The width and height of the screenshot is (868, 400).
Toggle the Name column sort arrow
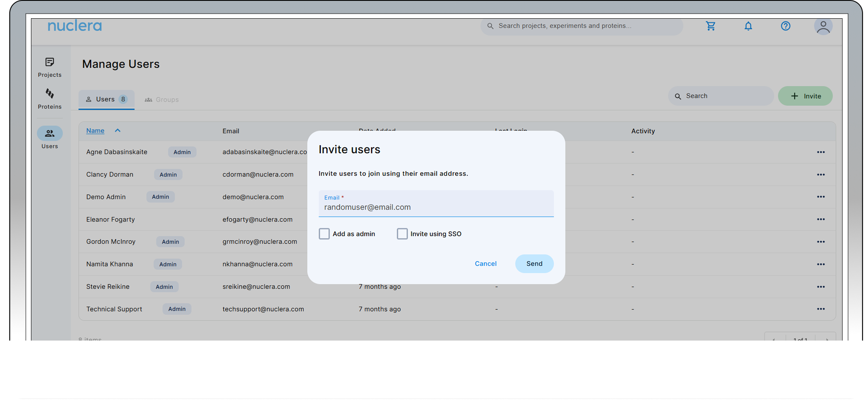click(118, 131)
